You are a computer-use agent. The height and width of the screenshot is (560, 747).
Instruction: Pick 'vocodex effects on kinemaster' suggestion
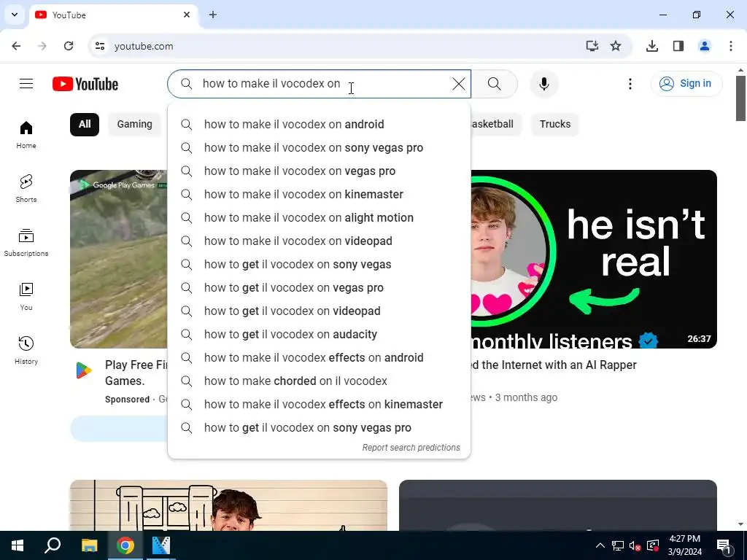click(x=320, y=404)
